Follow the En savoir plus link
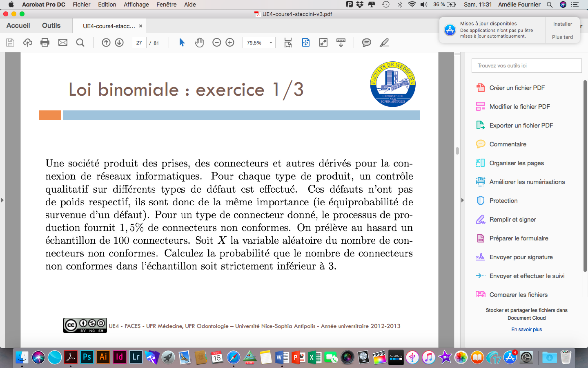Image resolution: width=588 pixels, height=368 pixels. [526, 330]
